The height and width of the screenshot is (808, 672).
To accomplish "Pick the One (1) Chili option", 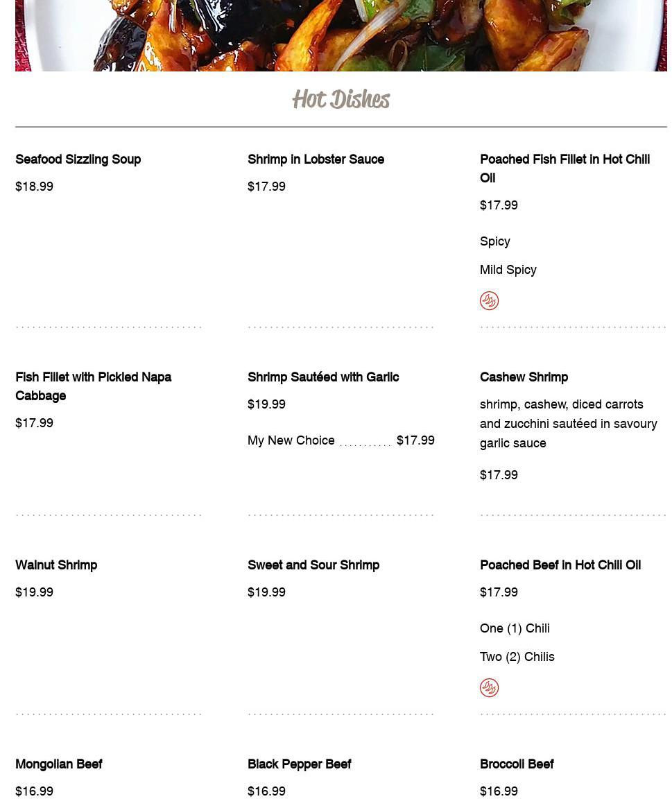I will click(x=515, y=628).
